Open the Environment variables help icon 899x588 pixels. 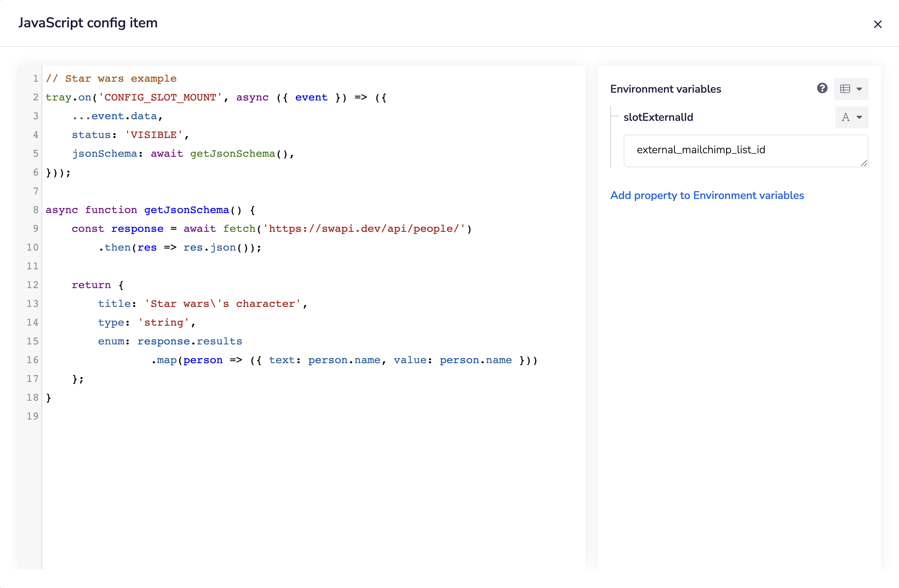click(x=822, y=88)
